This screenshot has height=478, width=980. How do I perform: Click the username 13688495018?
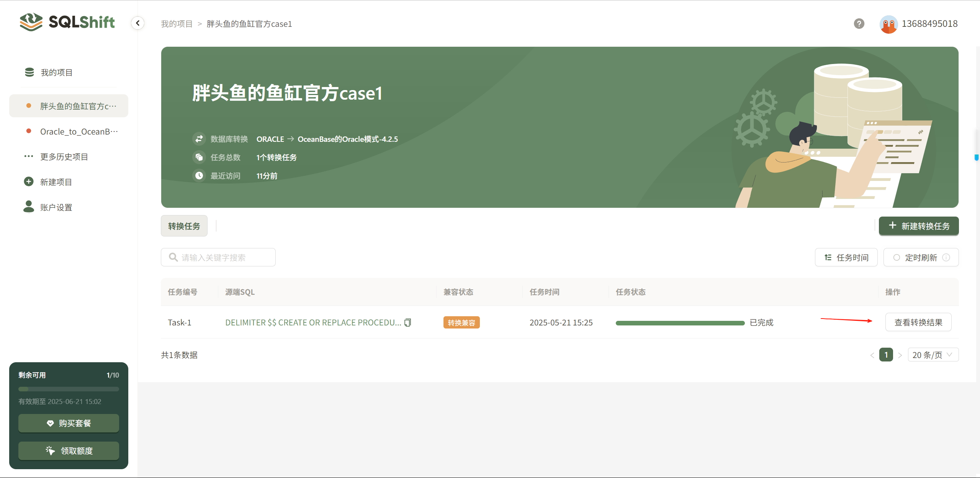929,24
